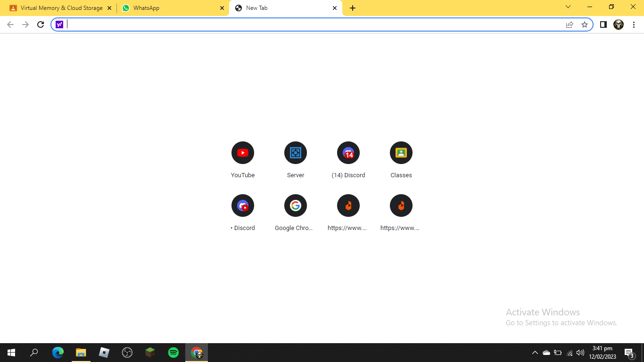Close the New Tab tab
The width and height of the screenshot is (644, 362).
[x=335, y=8]
